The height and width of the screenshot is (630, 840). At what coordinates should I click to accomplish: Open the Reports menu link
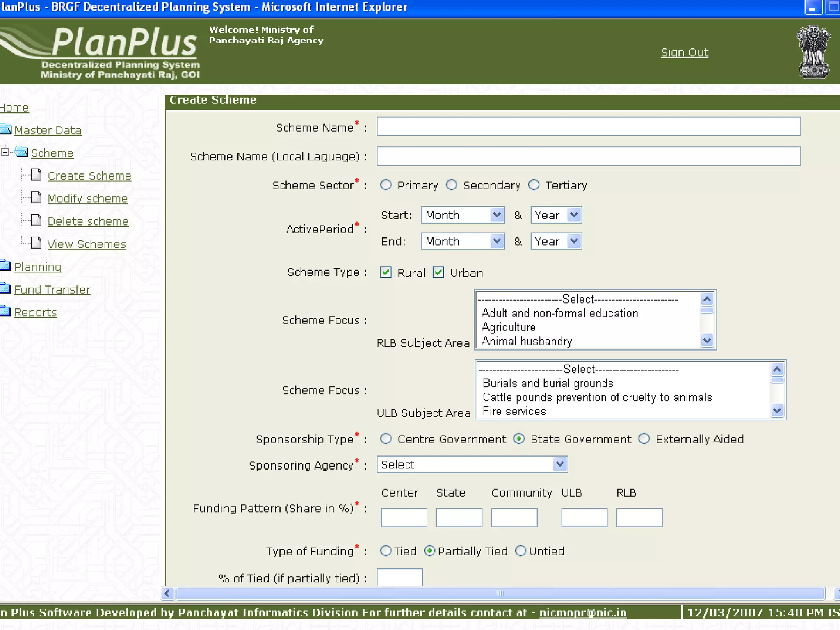click(35, 312)
